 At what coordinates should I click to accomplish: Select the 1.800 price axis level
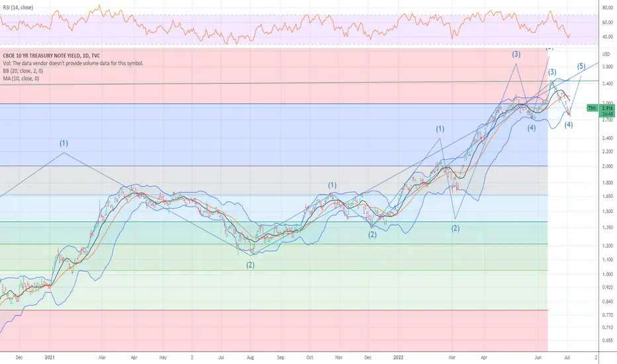tap(607, 183)
